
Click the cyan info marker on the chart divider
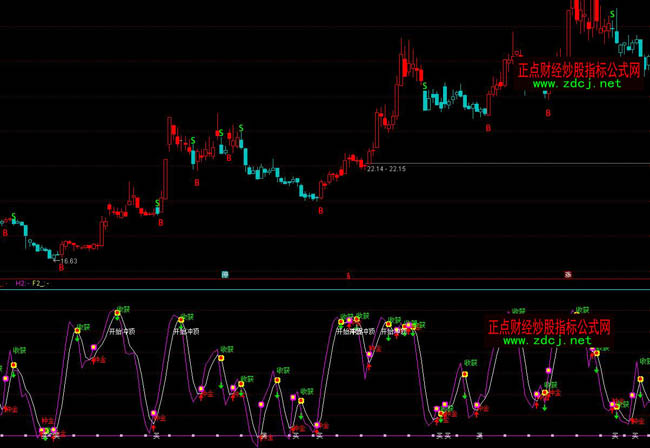(x=225, y=273)
